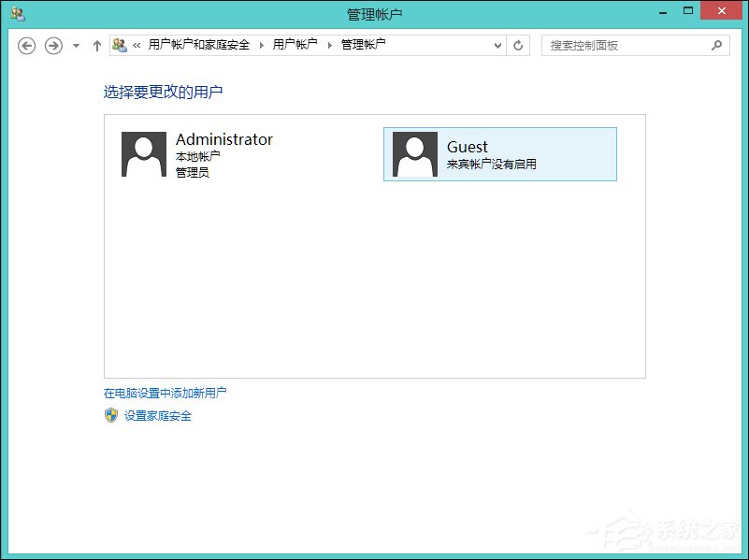Click the Control Panel icon in the address bar
The width and height of the screenshot is (749, 560).
pyautogui.click(x=121, y=44)
